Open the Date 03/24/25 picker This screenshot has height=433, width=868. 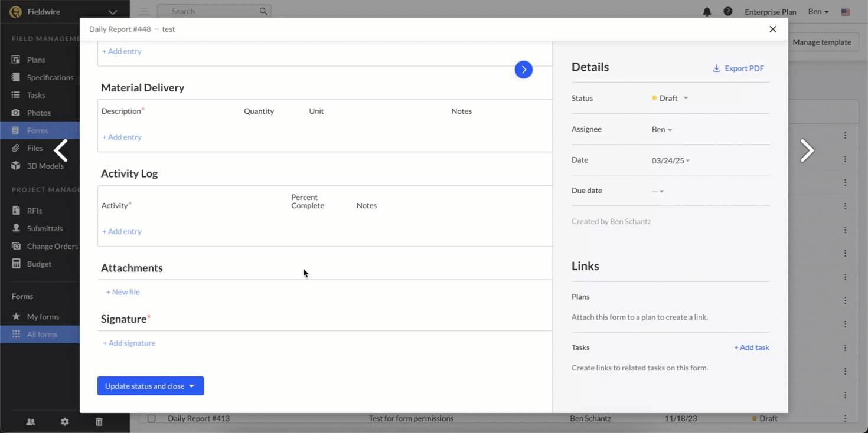(x=671, y=160)
